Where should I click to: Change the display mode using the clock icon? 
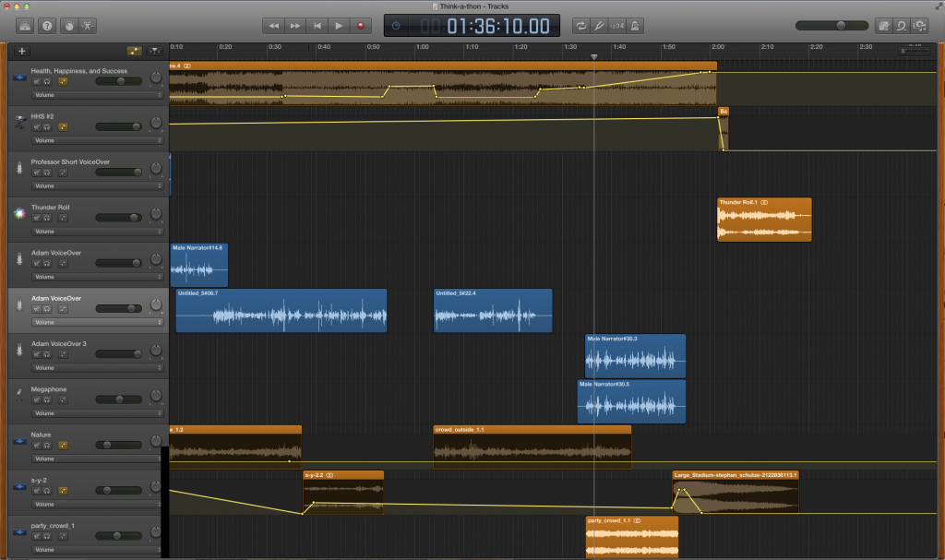click(396, 26)
